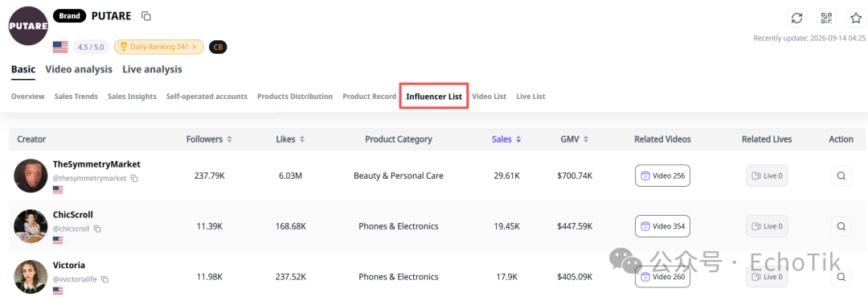The height and width of the screenshot is (297, 868).
Task: Favorite the brand with star icon
Action: point(857,18)
